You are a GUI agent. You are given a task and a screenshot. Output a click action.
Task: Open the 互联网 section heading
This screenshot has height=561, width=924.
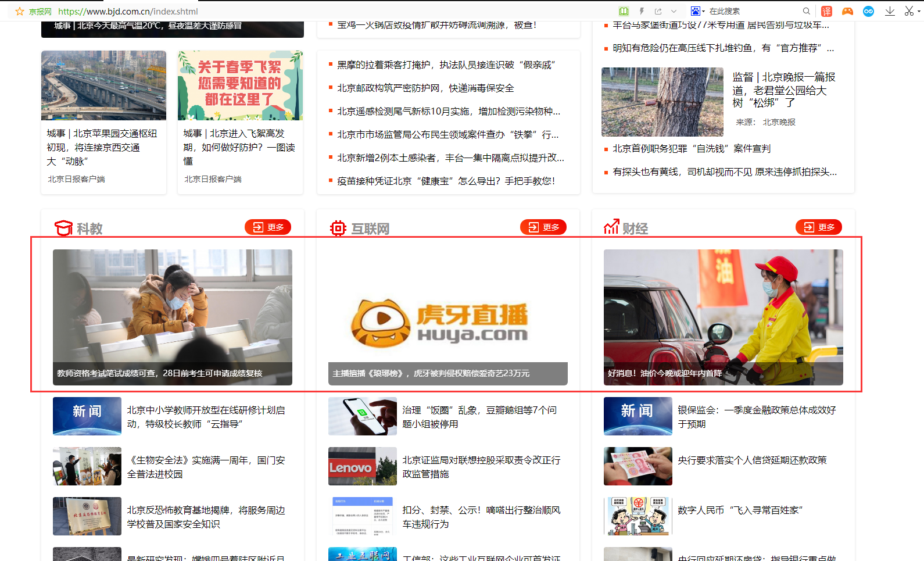[x=370, y=228]
